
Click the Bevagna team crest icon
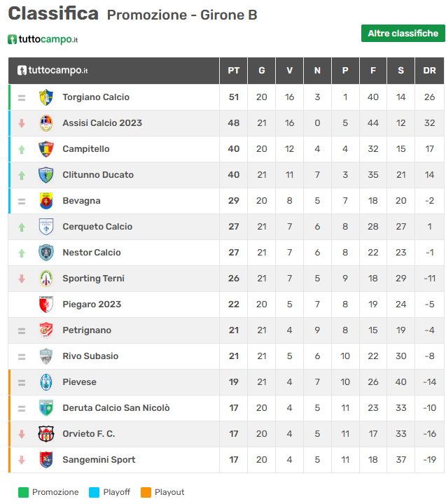(46, 201)
